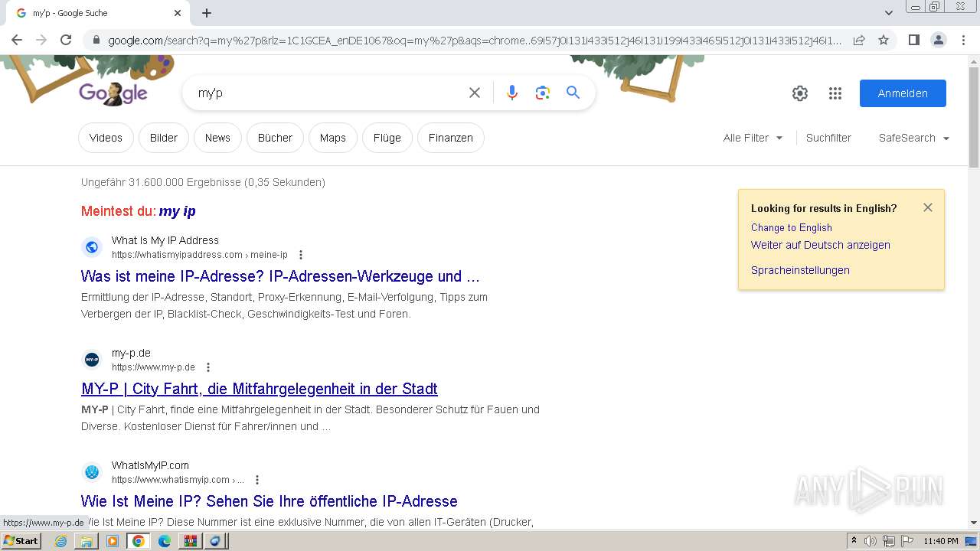
Task: Select the Bilder filter tab
Action: pyautogui.click(x=164, y=138)
